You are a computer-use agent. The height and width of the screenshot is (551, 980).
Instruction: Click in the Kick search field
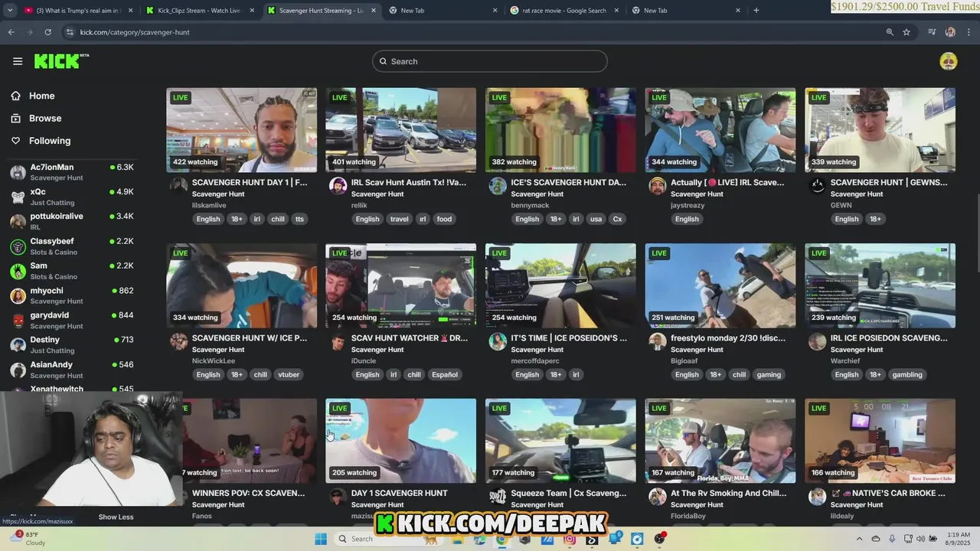[490, 61]
